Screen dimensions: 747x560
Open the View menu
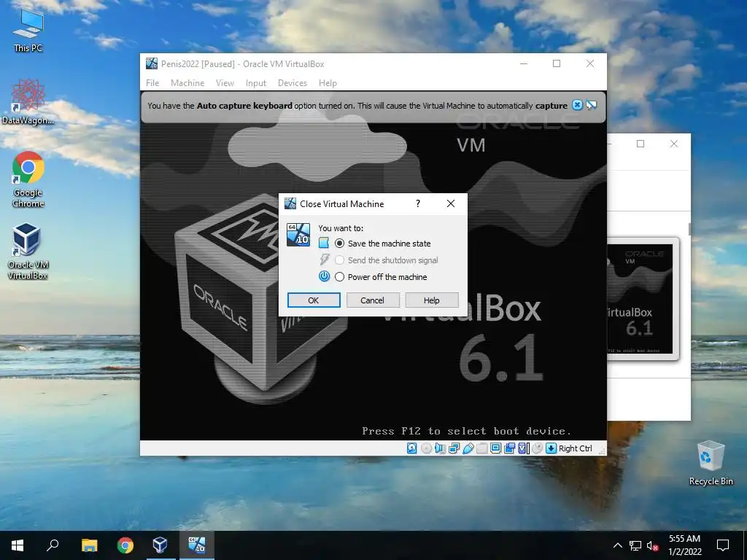point(225,83)
